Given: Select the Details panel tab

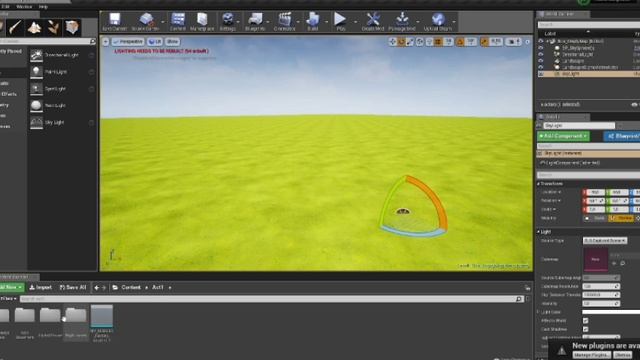Looking at the screenshot, I should (x=562, y=117).
